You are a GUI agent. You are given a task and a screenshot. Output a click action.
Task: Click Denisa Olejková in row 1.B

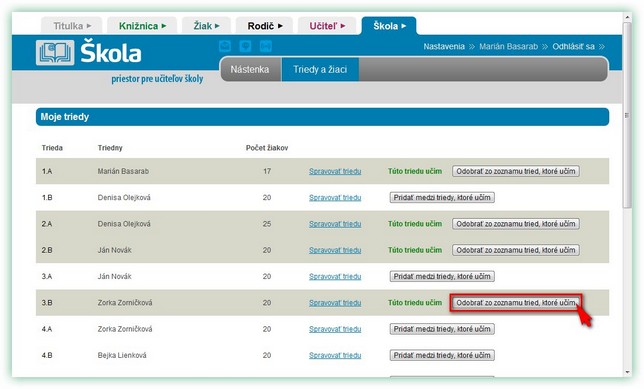pos(124,198)
